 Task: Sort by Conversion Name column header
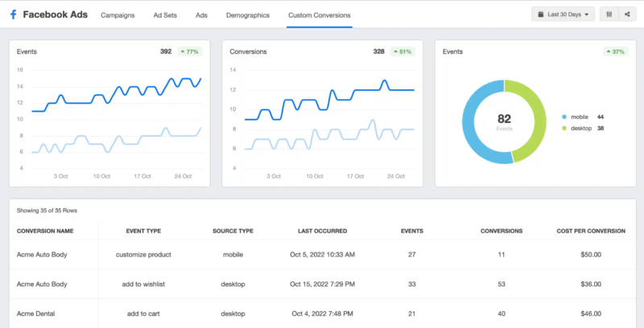tap(45, 232)
